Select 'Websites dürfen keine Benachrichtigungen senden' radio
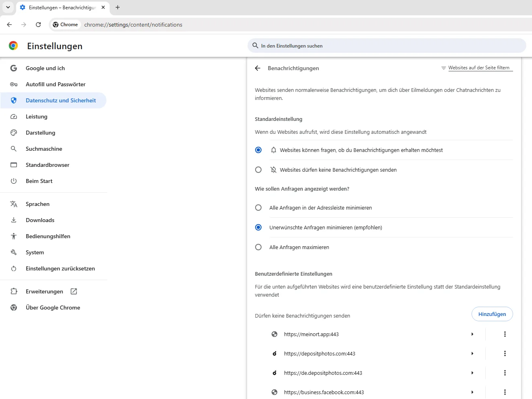This screenshot has width=532, height=399. tap(258, 170)
